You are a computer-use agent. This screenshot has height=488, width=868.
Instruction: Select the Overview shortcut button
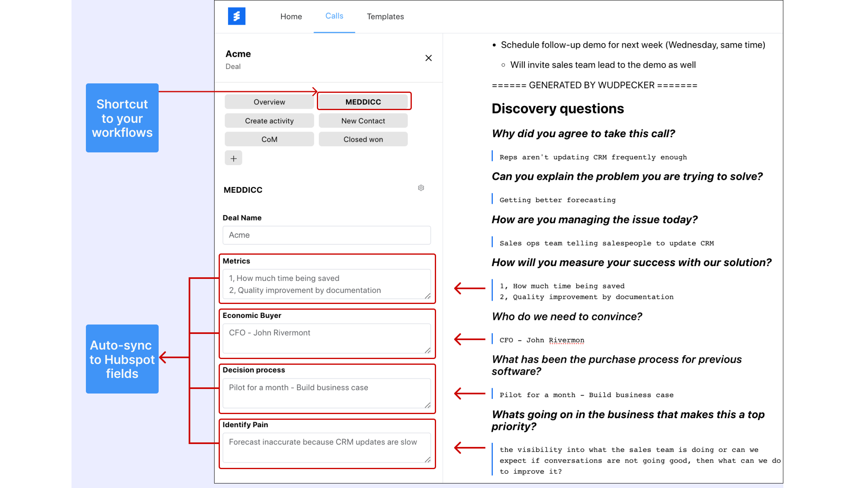pyautogui.click(x=269, y=102)
